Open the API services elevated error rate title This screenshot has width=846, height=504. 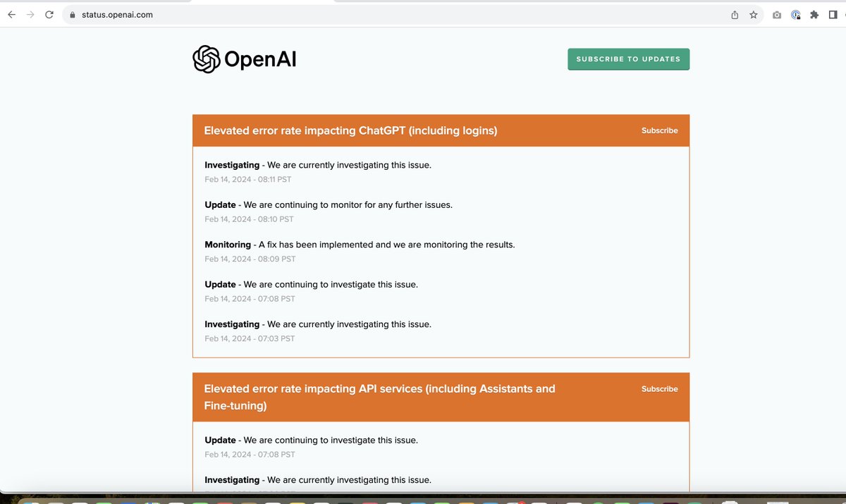point(379,398)
